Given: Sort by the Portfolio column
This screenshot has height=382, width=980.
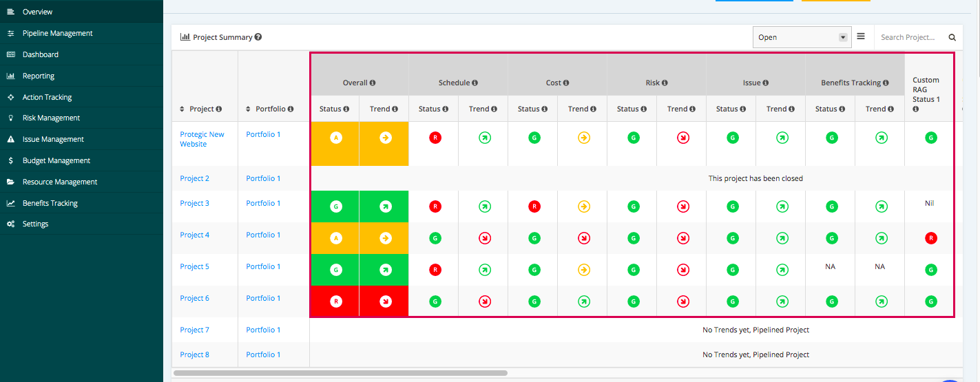Looking at the screenshot, I should (x=249, y=109).
